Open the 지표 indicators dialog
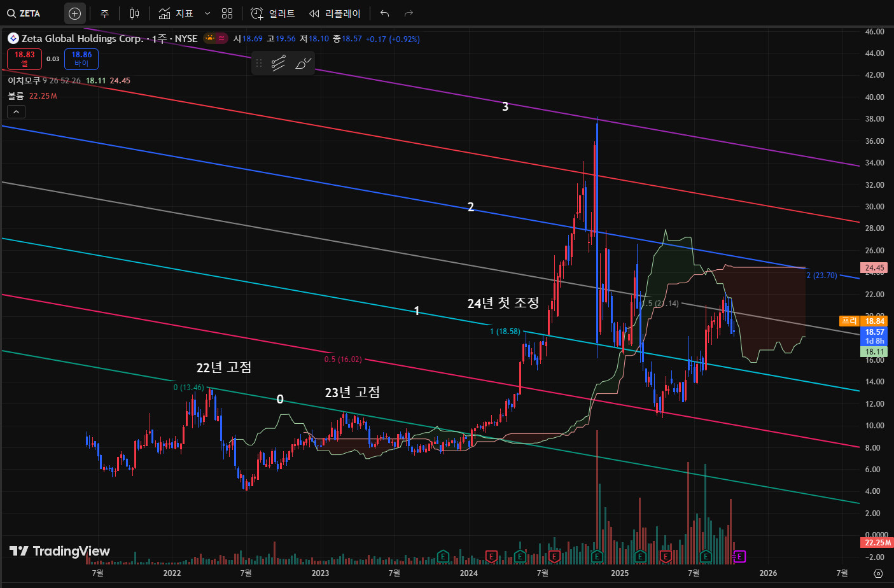894x588 pixels. click(176, 13)
